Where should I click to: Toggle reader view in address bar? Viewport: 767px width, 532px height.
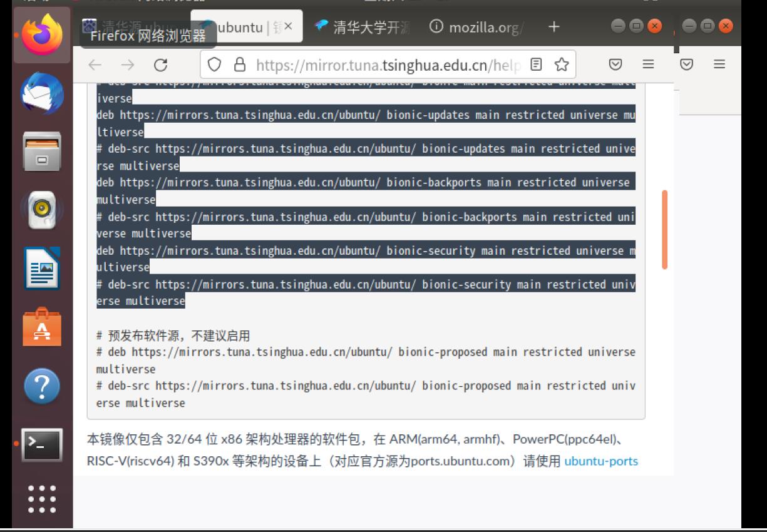click(x=536, y=64)
